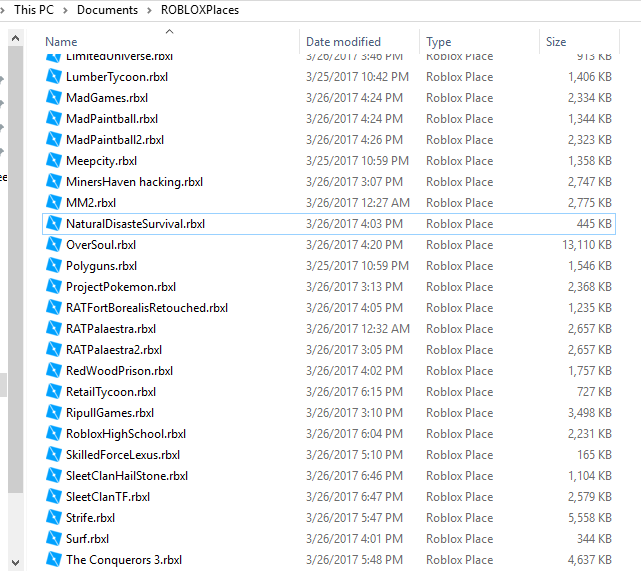The image size is (641, 575).
Task: Click ROBLOXPlaces breadcrumb segment
Action: tap(200, 10)
